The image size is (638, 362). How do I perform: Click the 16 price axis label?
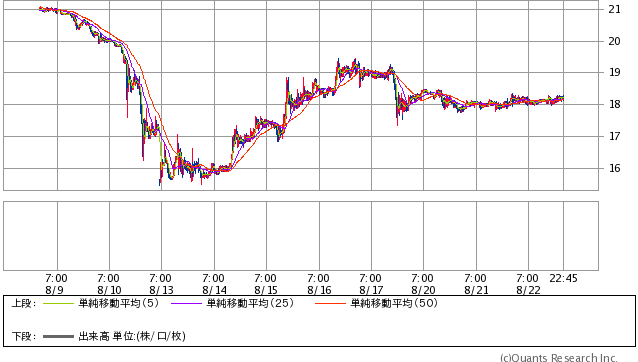pyautogui.click(x=614, y=168)
